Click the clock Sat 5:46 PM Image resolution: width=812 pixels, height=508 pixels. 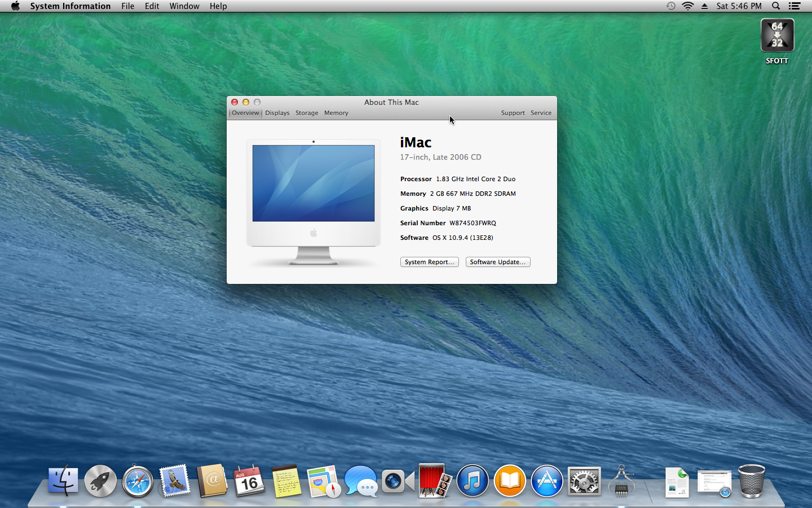(739, 6)
